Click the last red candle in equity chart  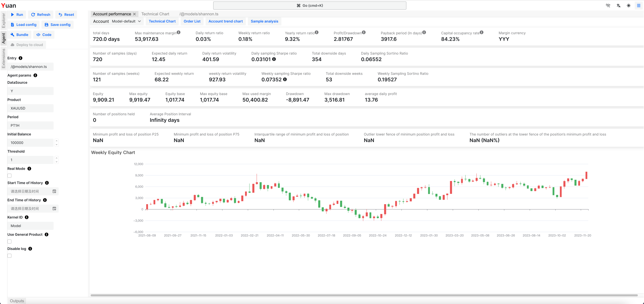(x=586, y=175)
